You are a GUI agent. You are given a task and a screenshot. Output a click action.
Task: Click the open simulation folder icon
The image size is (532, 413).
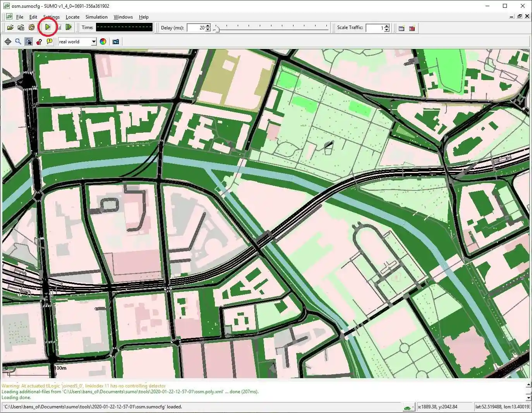pos(10,27)
